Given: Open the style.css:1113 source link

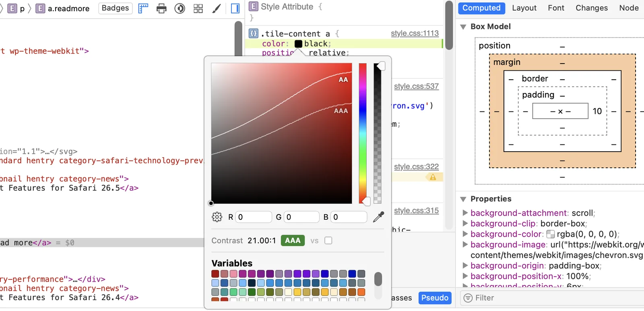Looking at the screenshot, I should point(415,33).
